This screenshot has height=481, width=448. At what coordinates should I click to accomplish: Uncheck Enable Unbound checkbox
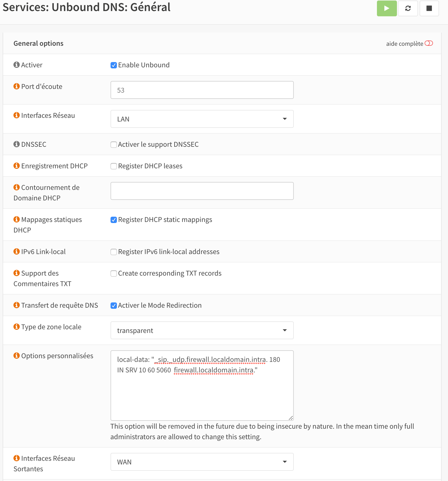114,65
